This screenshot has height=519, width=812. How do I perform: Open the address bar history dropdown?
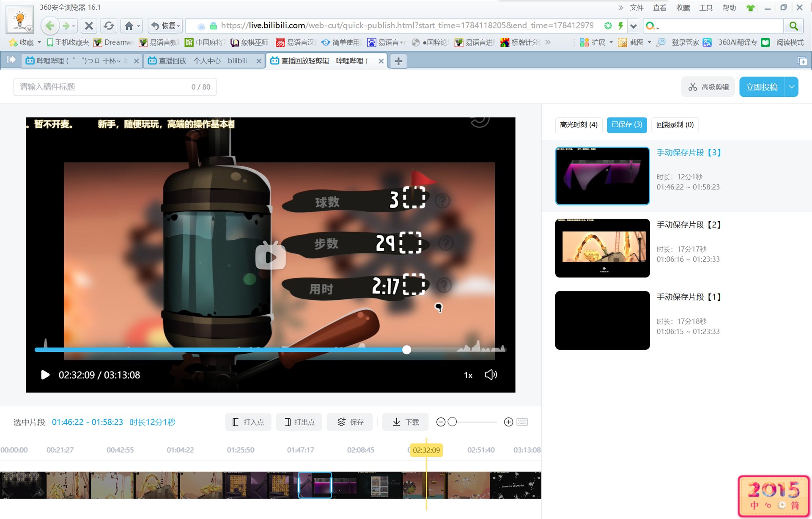click(633, 26)
